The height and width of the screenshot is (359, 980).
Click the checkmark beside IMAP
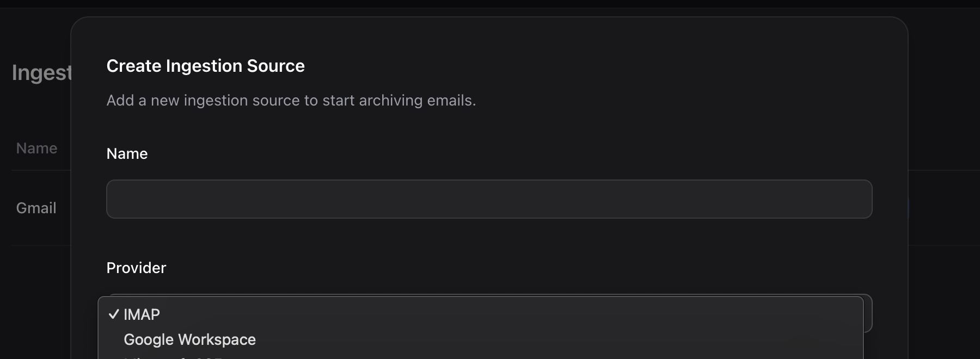[x=114, y=314]
